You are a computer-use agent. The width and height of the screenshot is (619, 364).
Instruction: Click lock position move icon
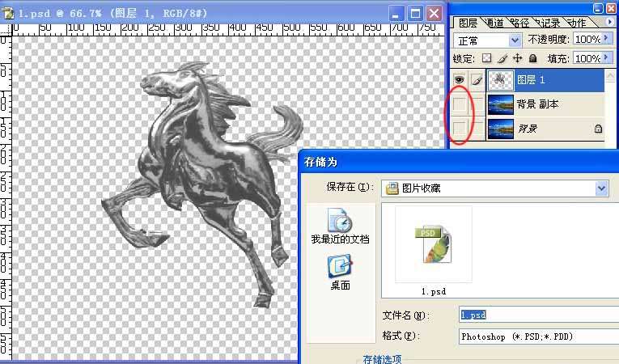[x=517, y=59]
